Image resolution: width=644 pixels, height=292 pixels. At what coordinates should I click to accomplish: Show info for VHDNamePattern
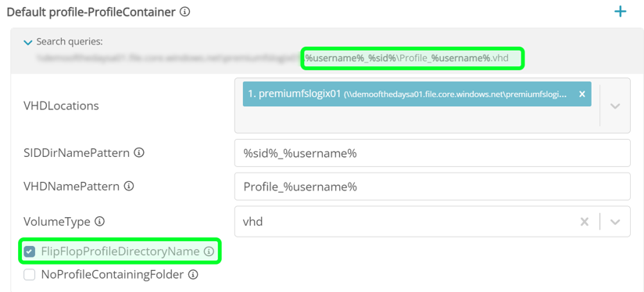(x=129, y=187)
